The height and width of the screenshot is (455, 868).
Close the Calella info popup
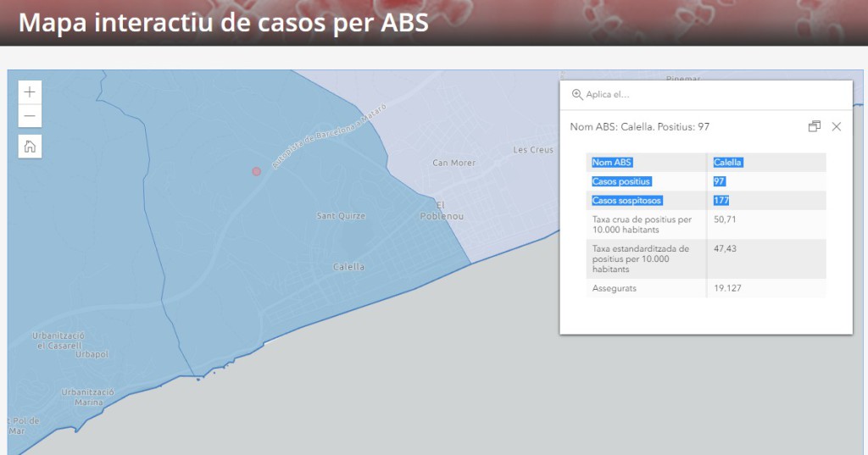[x=836, y=126]
